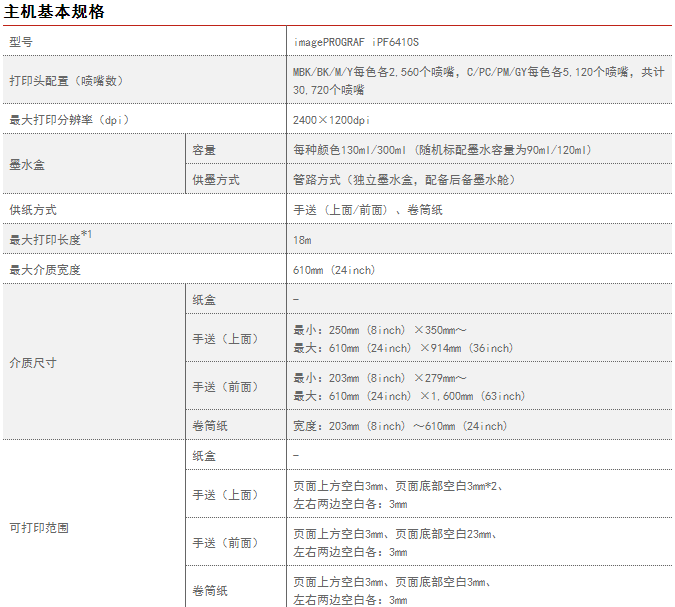Select the 供纸方式 row label
This screenshot has width=675, height=607.
coord(33,210)
